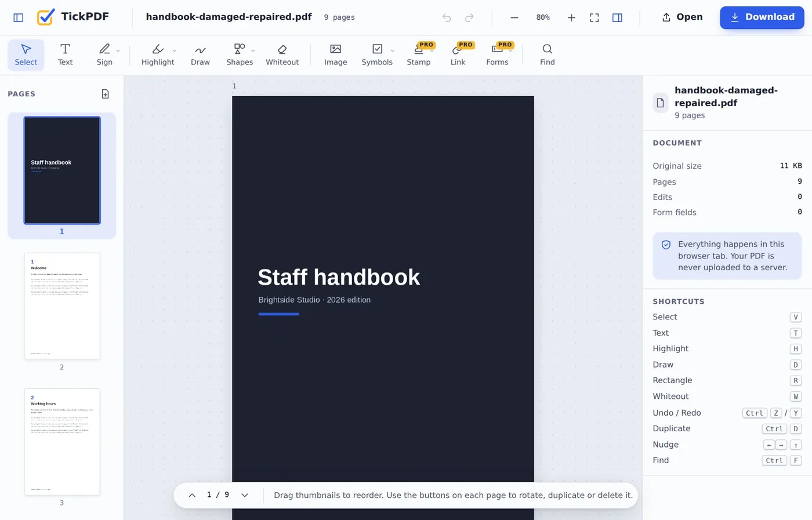Image resolution: width=812 pixels, height=520 pixels.
Task: Open the Find search tool
Action: (x=548, y=55)
